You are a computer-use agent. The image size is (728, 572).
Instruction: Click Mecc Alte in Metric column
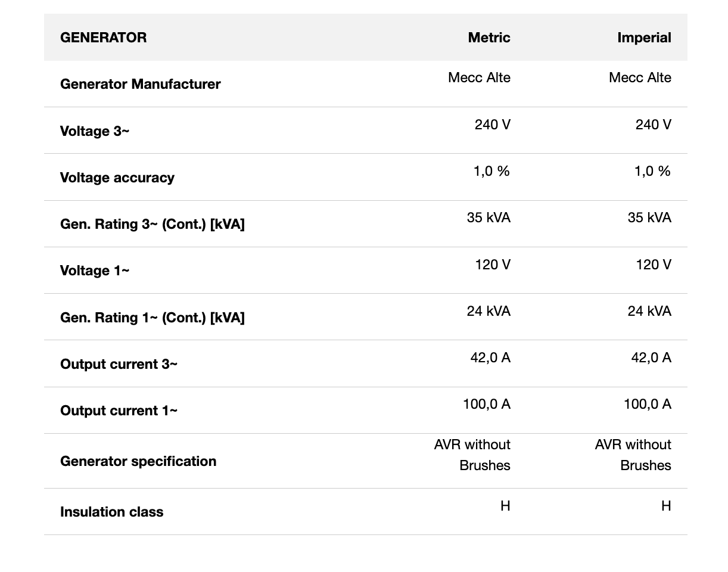pyautogui.click(x=479, y=77)
